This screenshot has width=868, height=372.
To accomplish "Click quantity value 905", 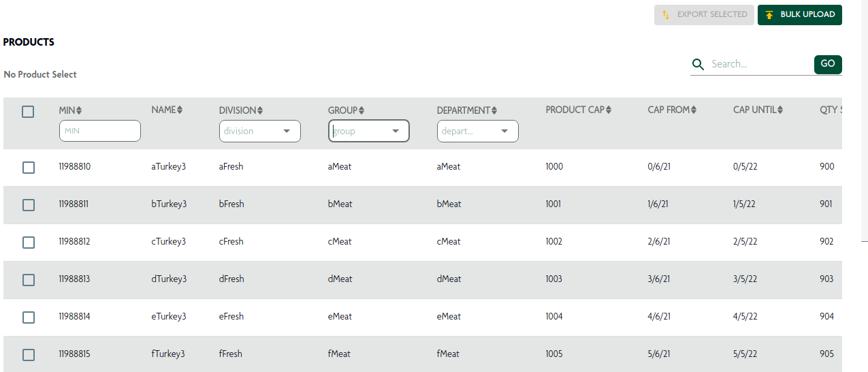I will point(826,354).
